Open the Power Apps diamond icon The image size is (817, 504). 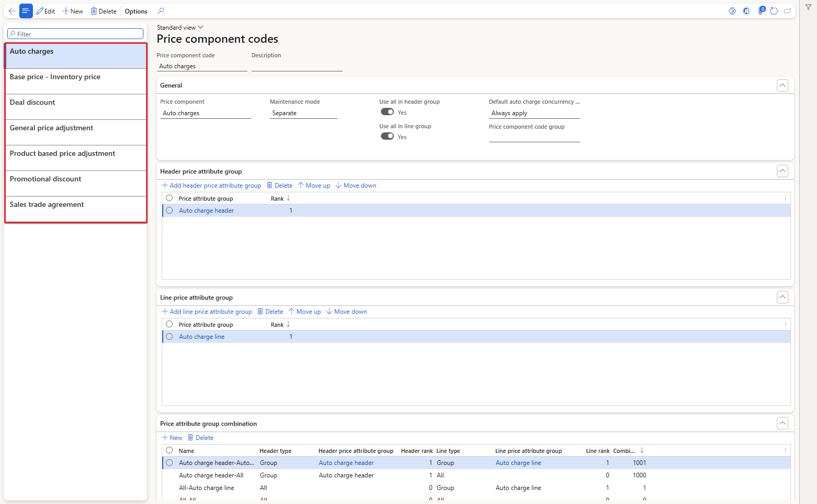pyautogui.click(x=732, y=11)
